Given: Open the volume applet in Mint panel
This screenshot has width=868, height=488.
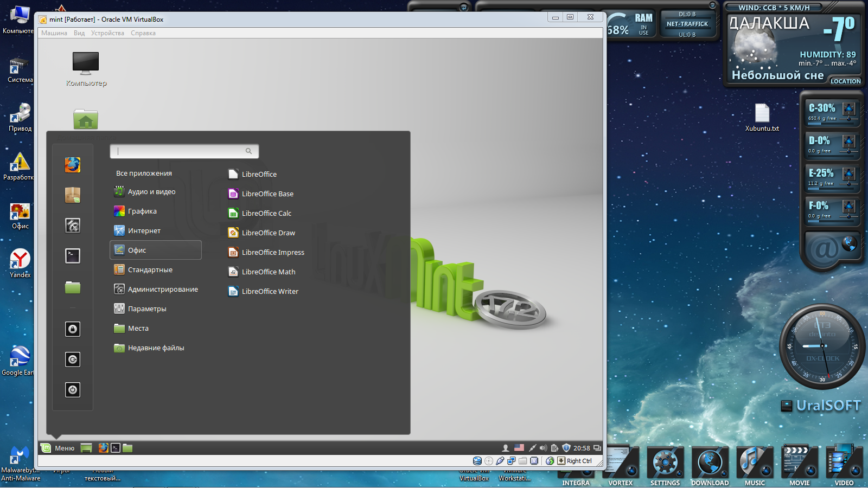Looking at the screenshot, I should pyautogui.click(x=543, y=448).
